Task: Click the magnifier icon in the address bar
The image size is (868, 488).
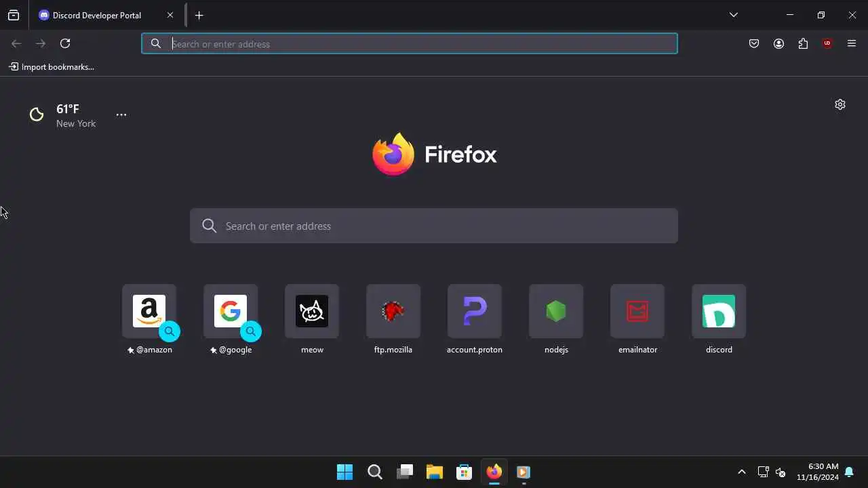Action: coord(156,43)
